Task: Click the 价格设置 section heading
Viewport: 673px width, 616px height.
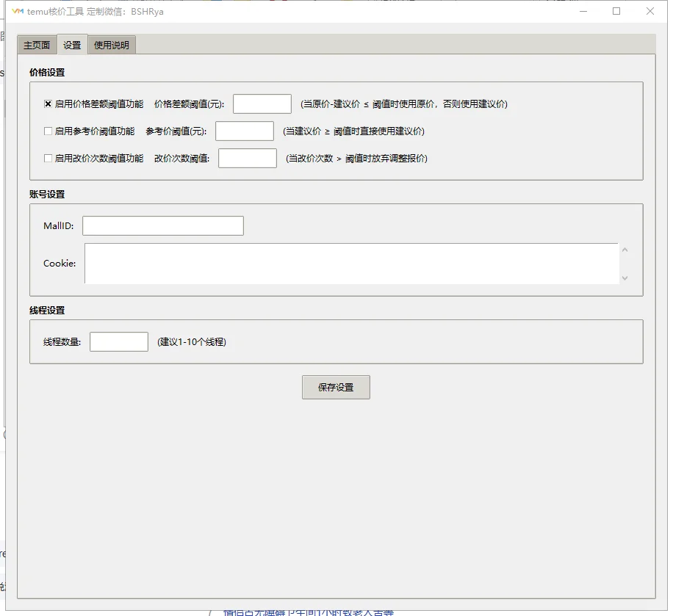Action: click(48, 73)
